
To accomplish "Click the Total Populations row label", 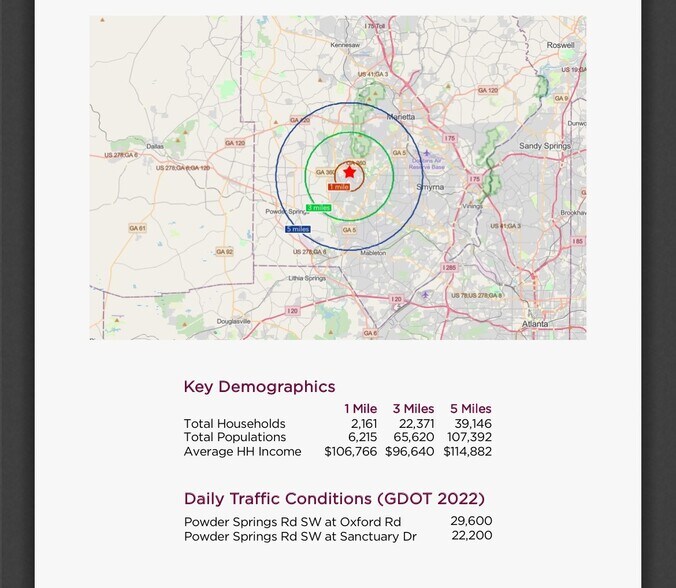I will click(x=235, y=437).
